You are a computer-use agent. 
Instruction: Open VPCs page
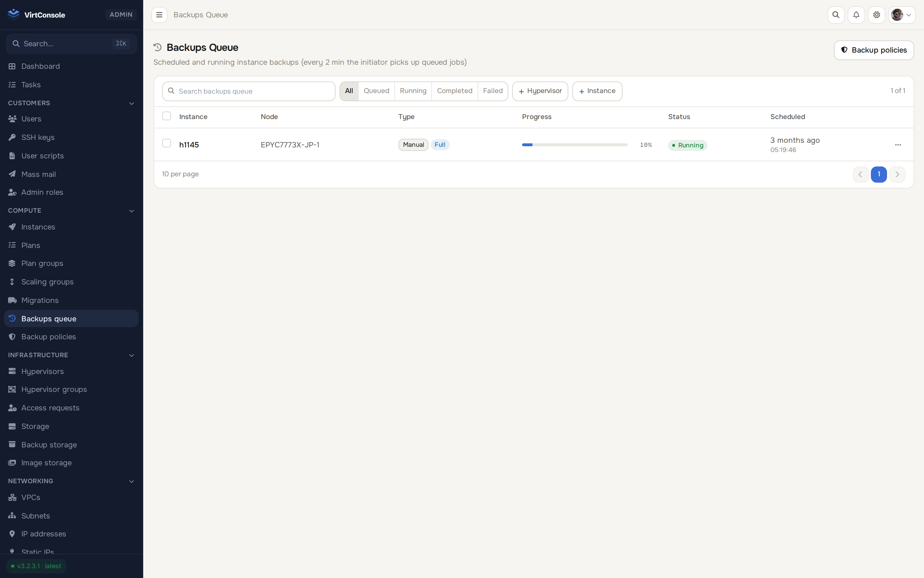pos(71,497)
